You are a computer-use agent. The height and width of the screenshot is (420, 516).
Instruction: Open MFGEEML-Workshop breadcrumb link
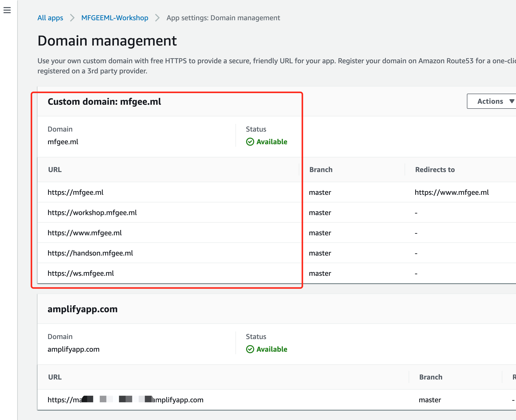pyautogui.click(x=115, y=18)
